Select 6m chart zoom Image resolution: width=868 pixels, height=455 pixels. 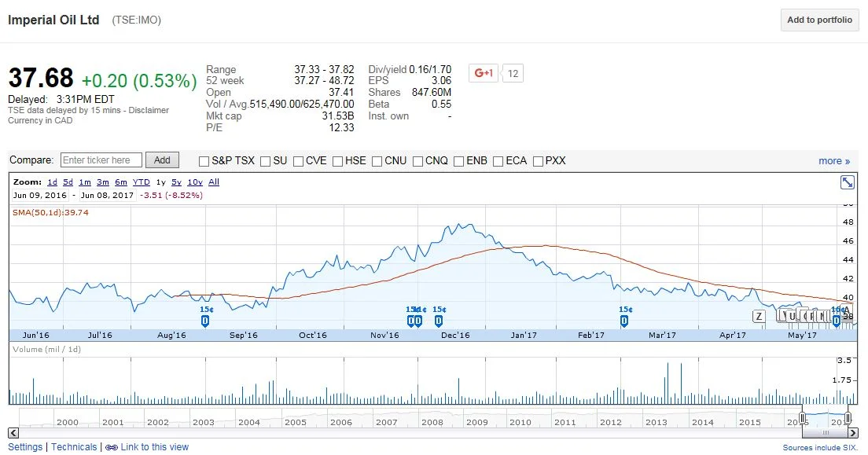click(x=120, y=182)
